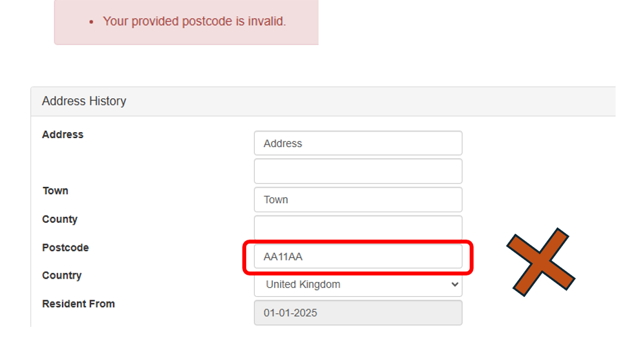Click the Address field label
Image resolution: width=626 pixels, height=364 pixels.
tap(63, 135)
